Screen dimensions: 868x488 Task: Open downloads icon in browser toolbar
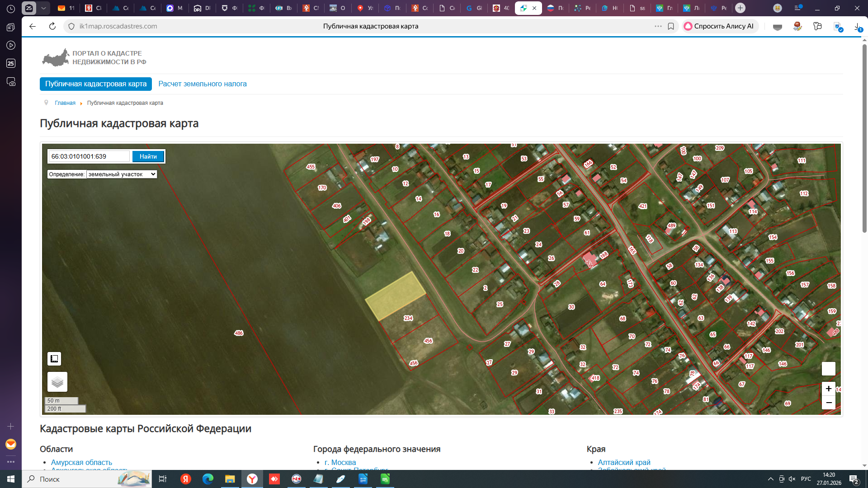pyautogui.click(x=858, y=27)
